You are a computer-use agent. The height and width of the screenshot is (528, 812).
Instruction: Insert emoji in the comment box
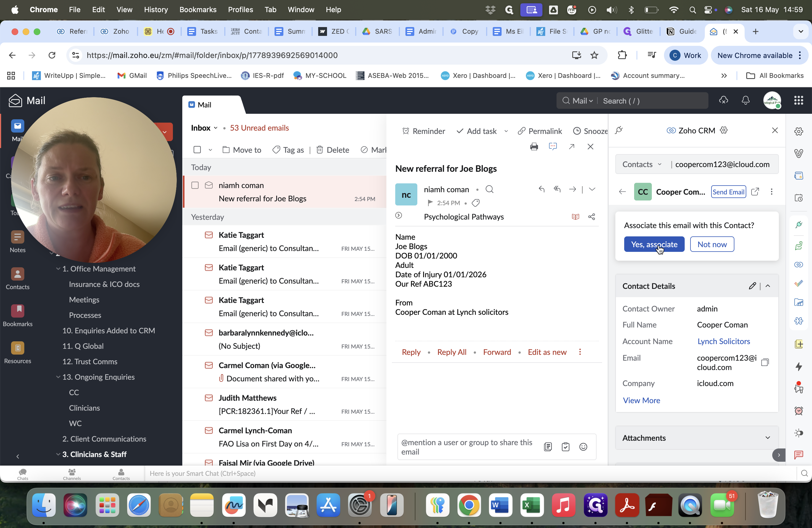click(583, 447)
